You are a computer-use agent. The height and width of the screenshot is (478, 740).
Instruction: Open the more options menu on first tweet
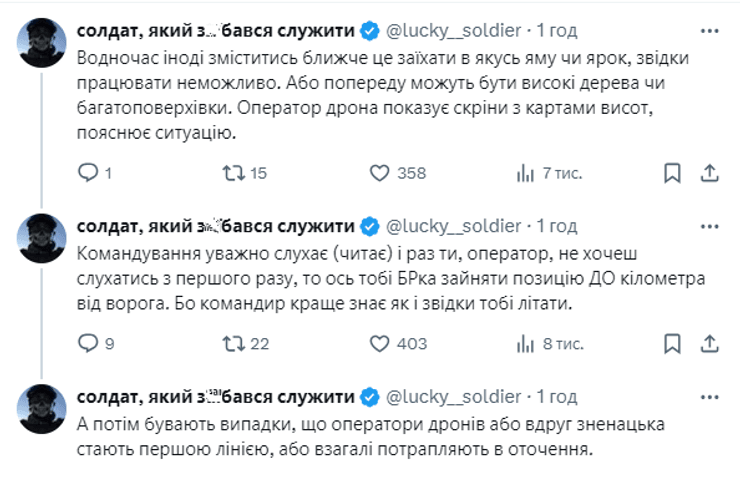click(708, 30)
